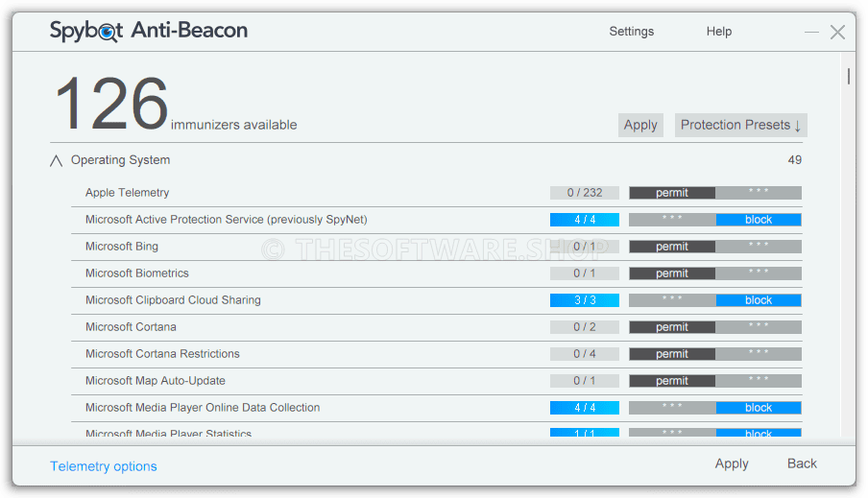Select the Microsoft Biometrics row label
Image resolution: width=868 pixels, height=498 pixels.
[136, 273]
